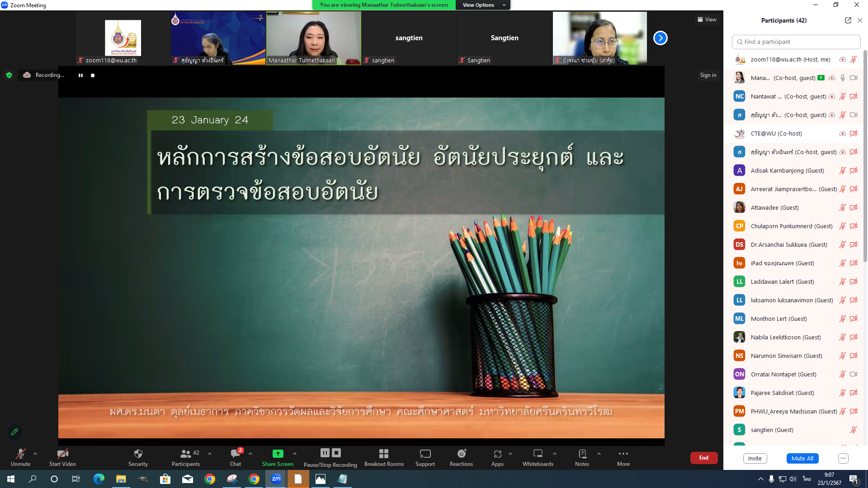
Task: Click the More three-dots toolbar icon
Action: [x=623, y=454]
